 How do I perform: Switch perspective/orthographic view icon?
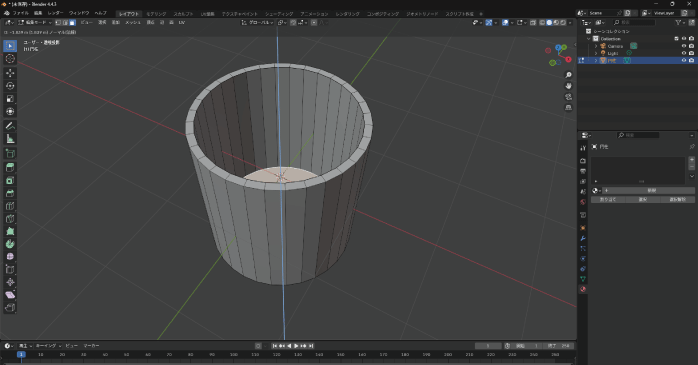[x=568, y=107]
